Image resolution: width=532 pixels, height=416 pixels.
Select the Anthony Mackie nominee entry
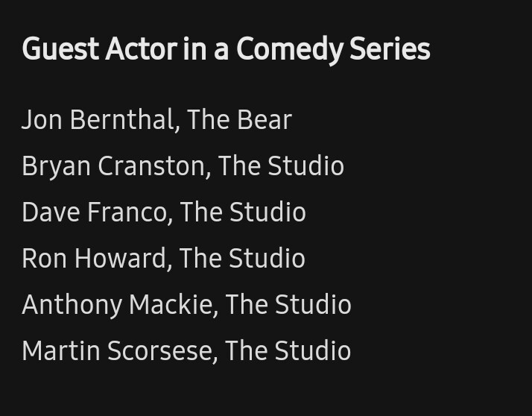click(x=186, y=305)
